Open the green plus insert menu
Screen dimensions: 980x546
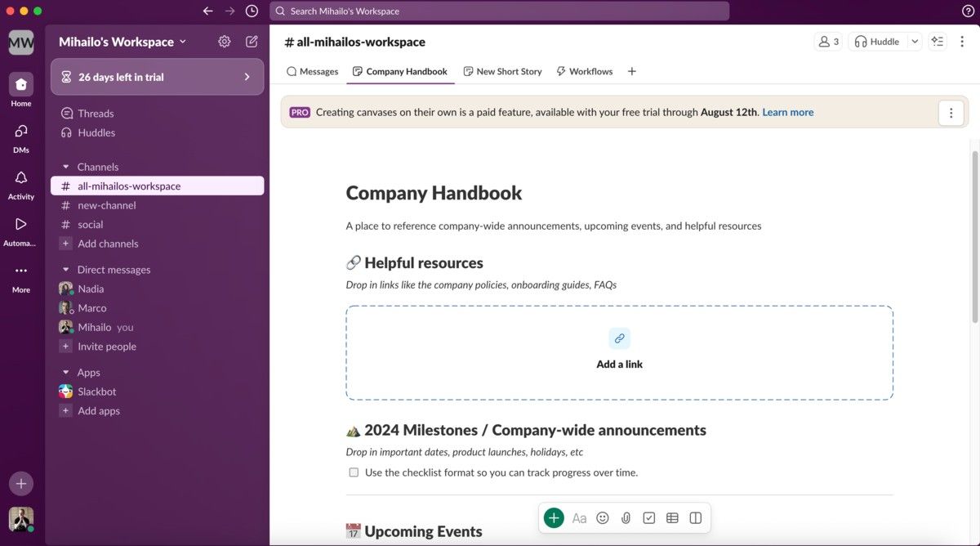coord(554,517)
